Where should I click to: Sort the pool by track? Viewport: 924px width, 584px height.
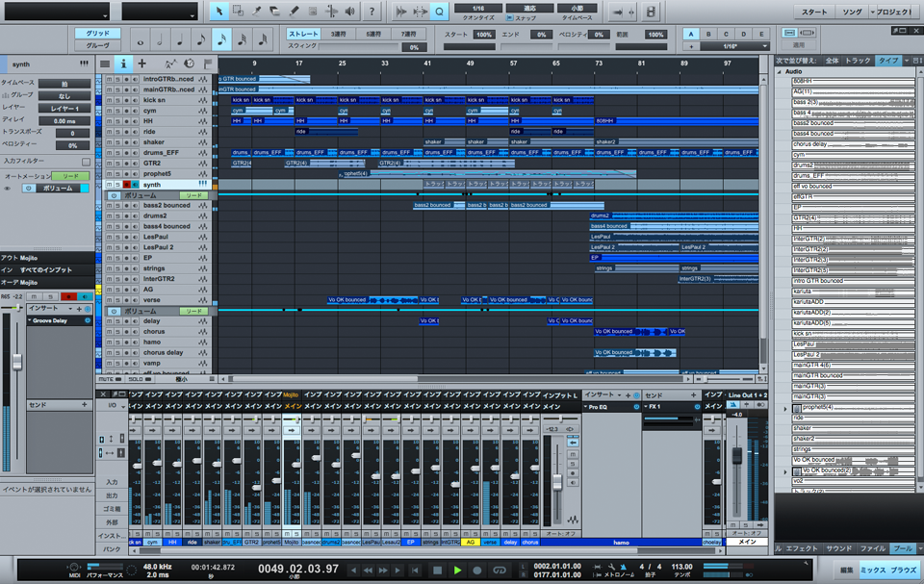click(x=858, y=60)
